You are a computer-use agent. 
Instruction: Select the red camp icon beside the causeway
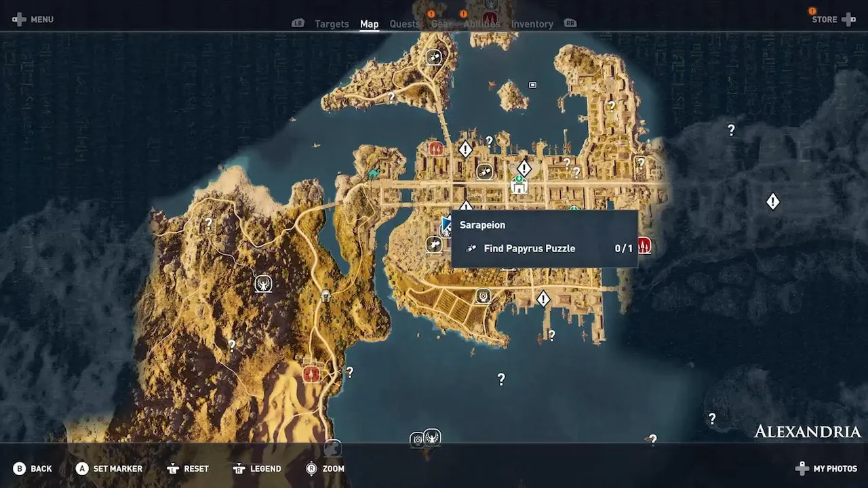(x=436, y=148)
